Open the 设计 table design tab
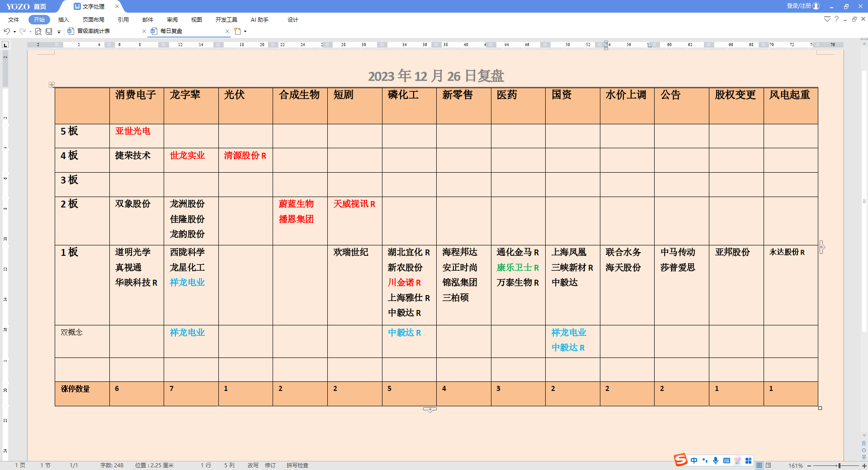 click(x=293, y=19)
